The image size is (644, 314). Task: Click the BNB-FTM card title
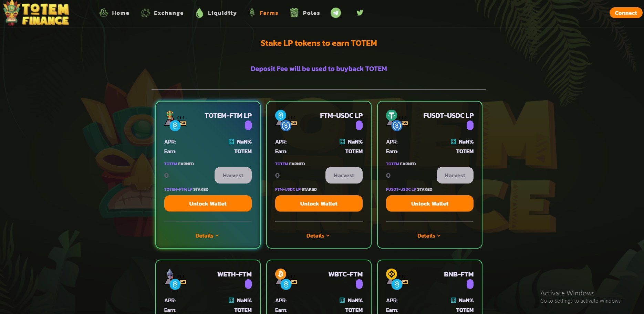tap(459, 274)
